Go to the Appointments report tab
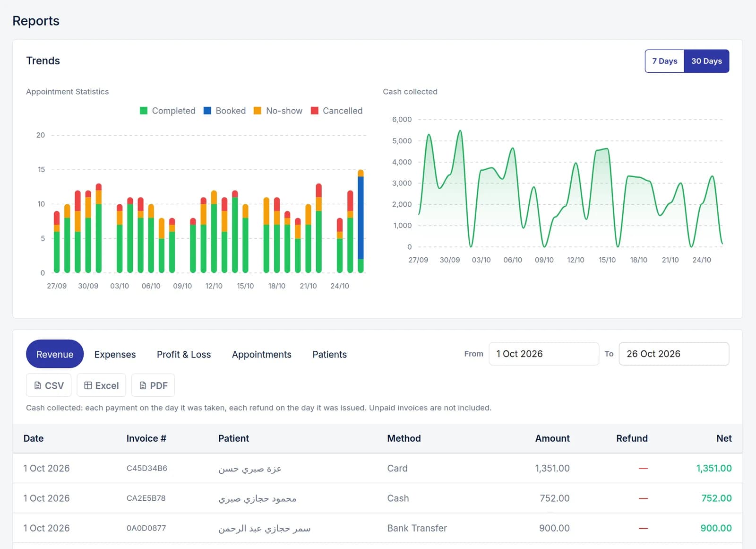This screenshot has height=549, width=756. (x=262, y=354)
